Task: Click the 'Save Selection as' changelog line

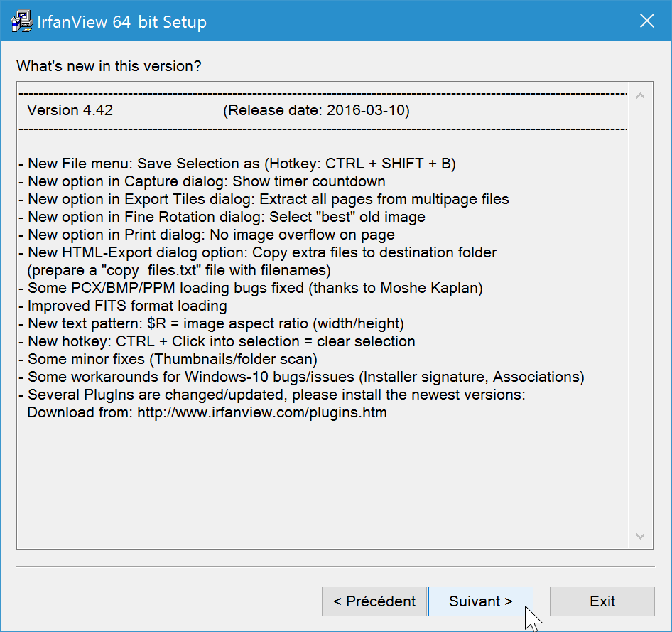Action: [x=237, y=164]
